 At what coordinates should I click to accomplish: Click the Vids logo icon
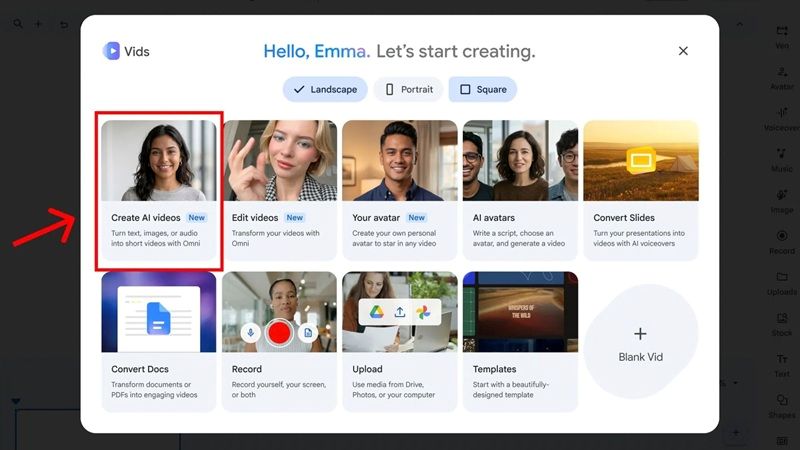point(112,51)
